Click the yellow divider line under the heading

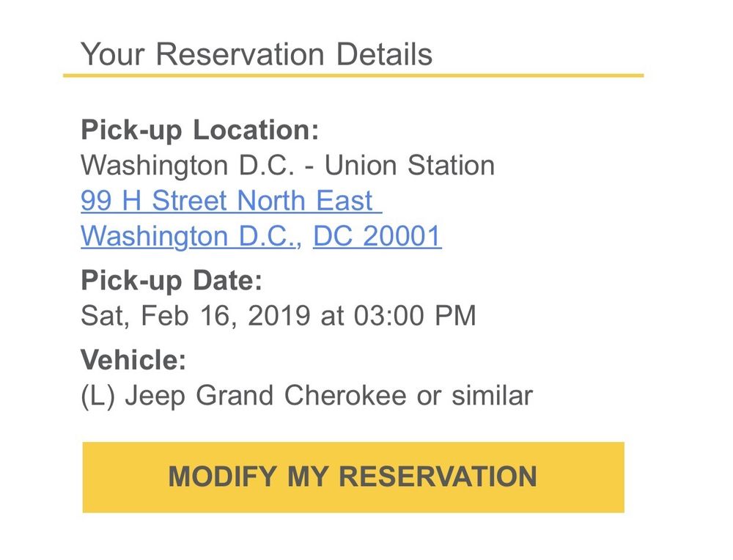coord(353,75)
